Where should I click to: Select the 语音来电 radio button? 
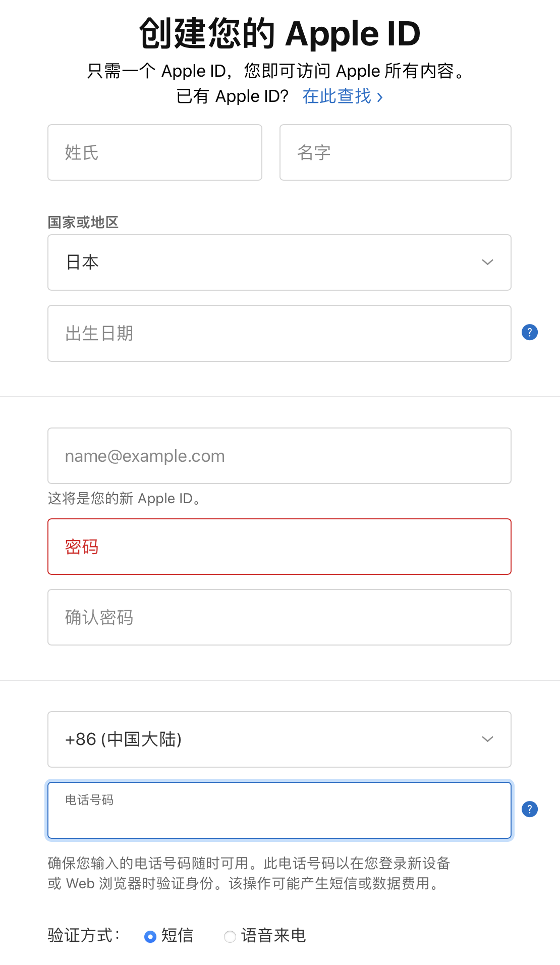pos(230,937)
